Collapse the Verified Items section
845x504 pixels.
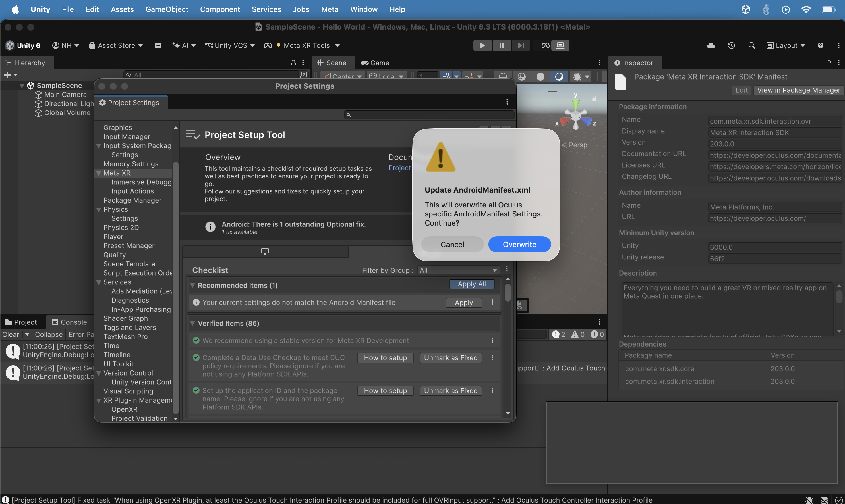click(x=192, y=323)
